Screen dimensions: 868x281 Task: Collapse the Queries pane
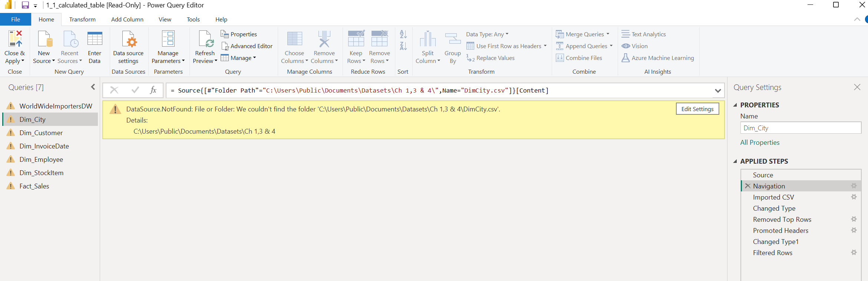pyautogui.click(x=93, y=87)
